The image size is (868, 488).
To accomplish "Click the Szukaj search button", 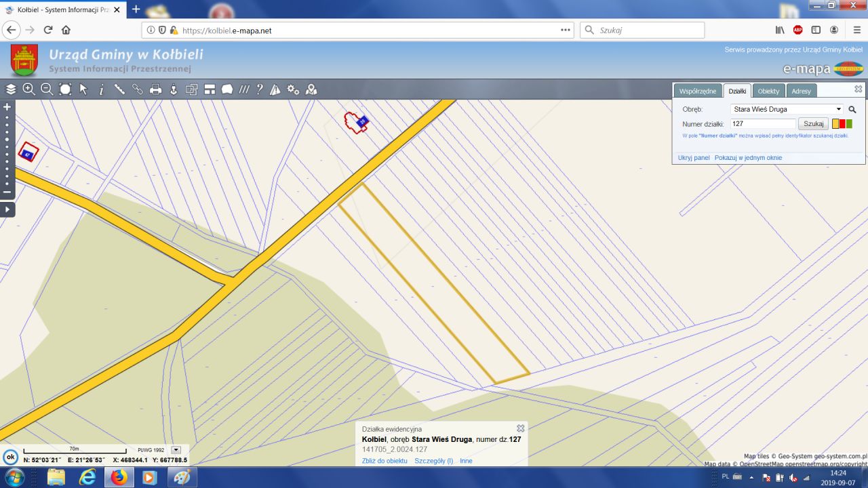I will point(813,124).
